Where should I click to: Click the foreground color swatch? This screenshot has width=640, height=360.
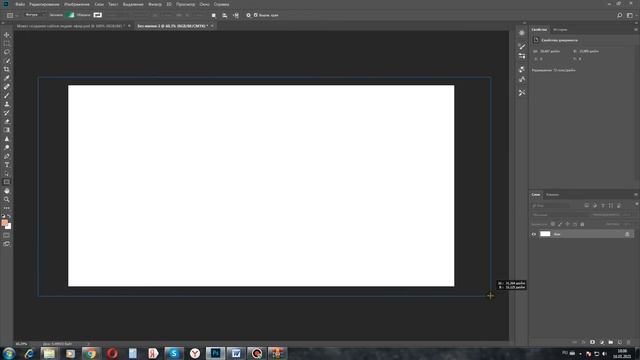4,222
